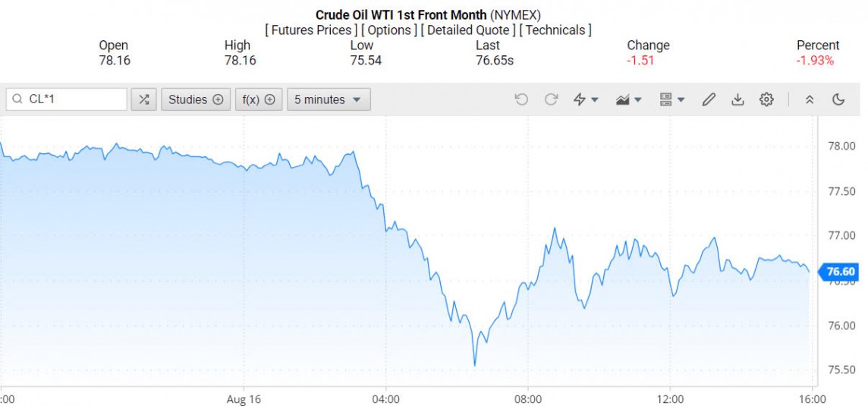The image size is (868, 406).
Task: Add a study with Studies button
Action: coord(196,99)
